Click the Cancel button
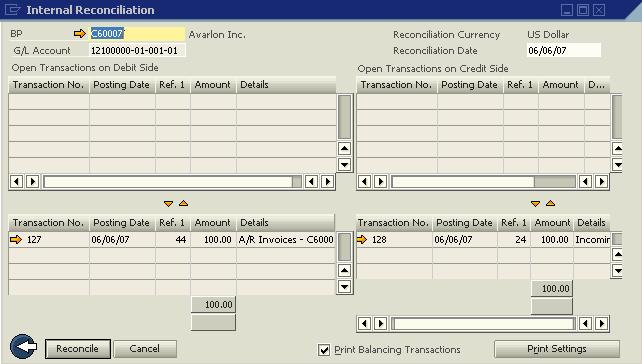642x364 pixels. pyautogui.click(x=145, y=349)
